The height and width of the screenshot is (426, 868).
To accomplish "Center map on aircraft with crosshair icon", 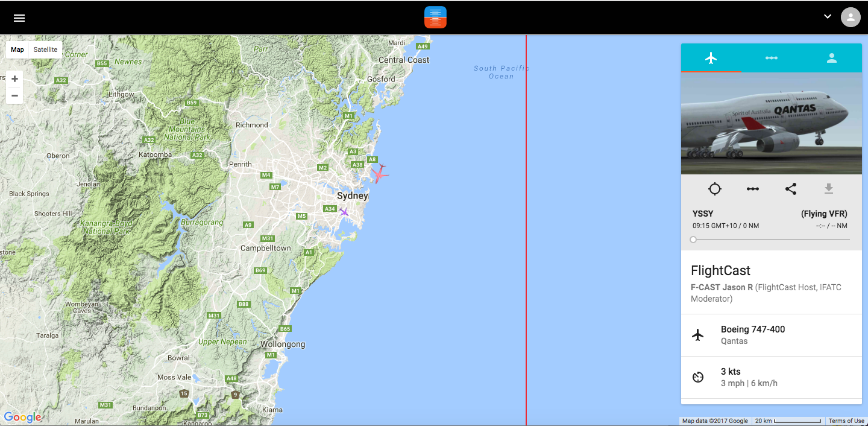I will (x=714, y=189).
